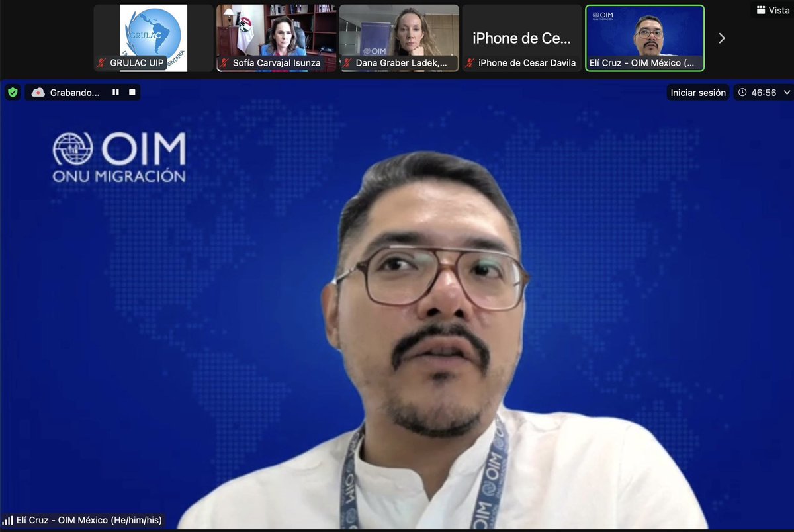Select Elí Cruz - OIM México thumbnail

(645, 38)
